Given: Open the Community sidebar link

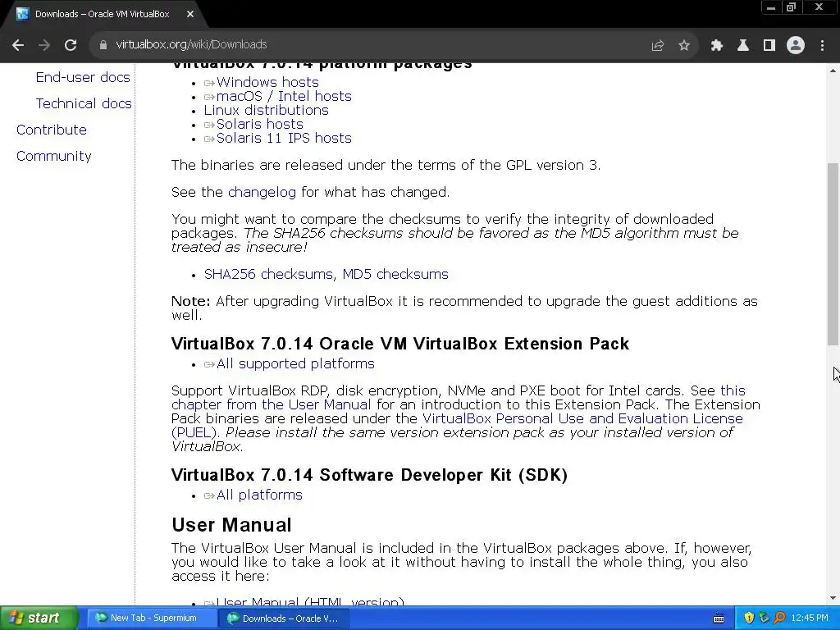Looking at the screenshot, I should tap(54, 156).
